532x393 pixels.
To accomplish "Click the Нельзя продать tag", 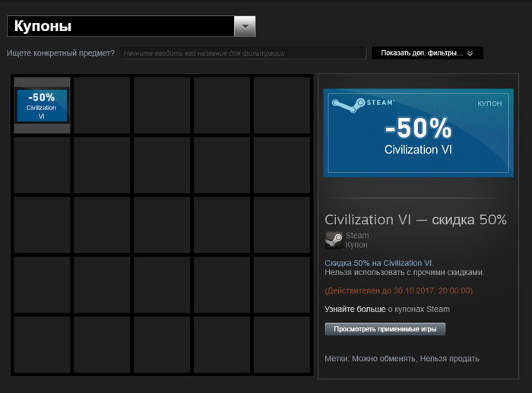I will [x=450, y=358].
